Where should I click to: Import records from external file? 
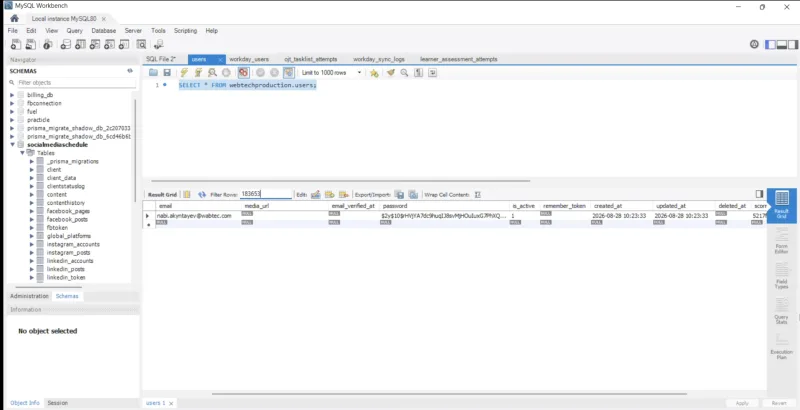413,195
